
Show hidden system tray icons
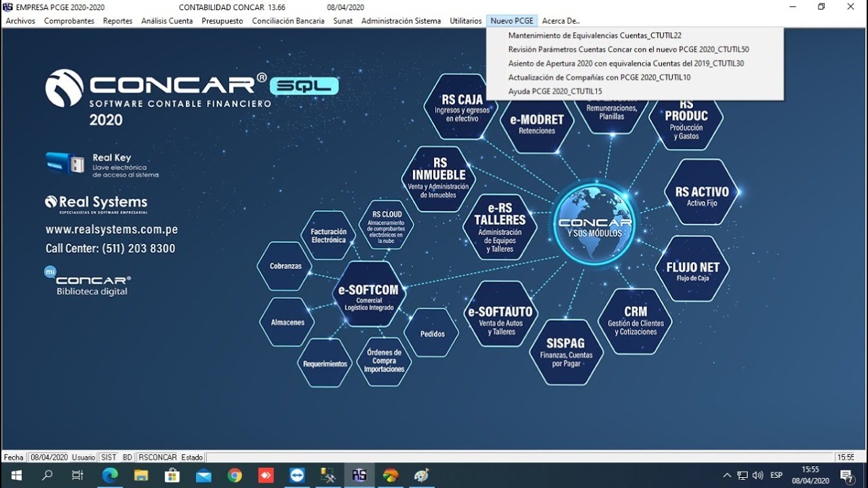[x=727, y=475]
